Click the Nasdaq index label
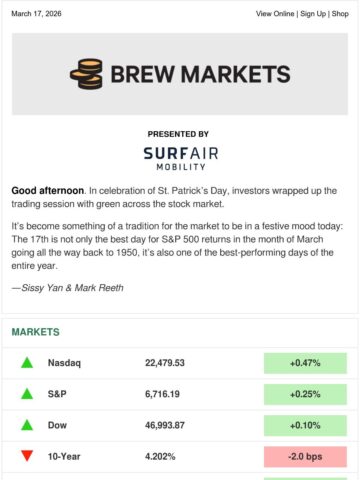 point(64,363)
